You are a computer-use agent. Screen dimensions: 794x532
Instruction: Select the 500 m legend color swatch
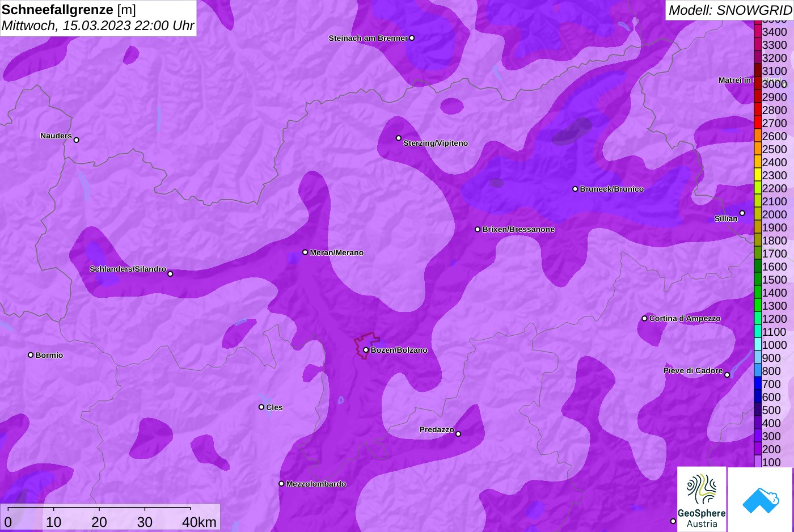(758, 409)
